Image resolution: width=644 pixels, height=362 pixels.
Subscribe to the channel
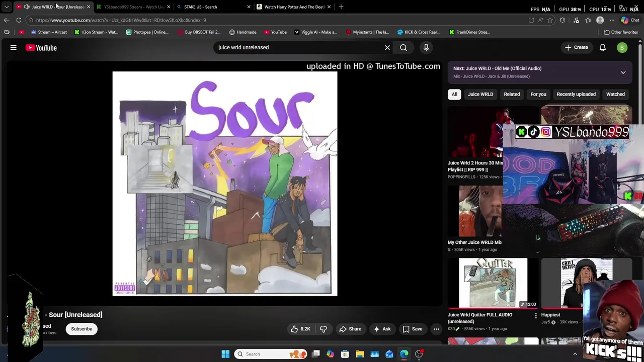click(x=82, y=329)
